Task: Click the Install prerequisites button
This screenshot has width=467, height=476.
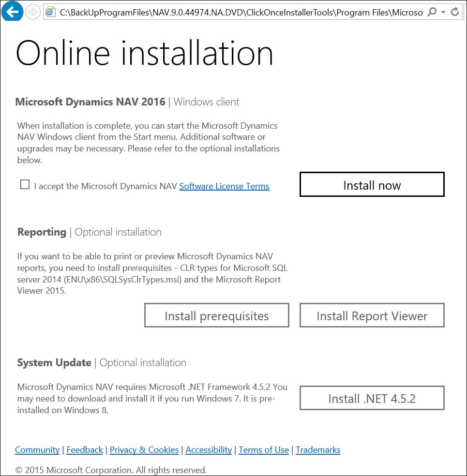Action: (216, 315)
